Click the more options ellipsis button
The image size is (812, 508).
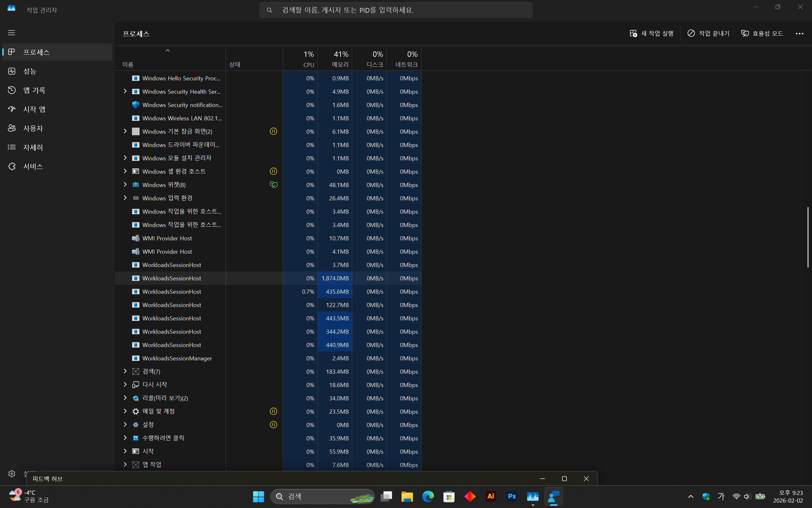click(799, 34)
